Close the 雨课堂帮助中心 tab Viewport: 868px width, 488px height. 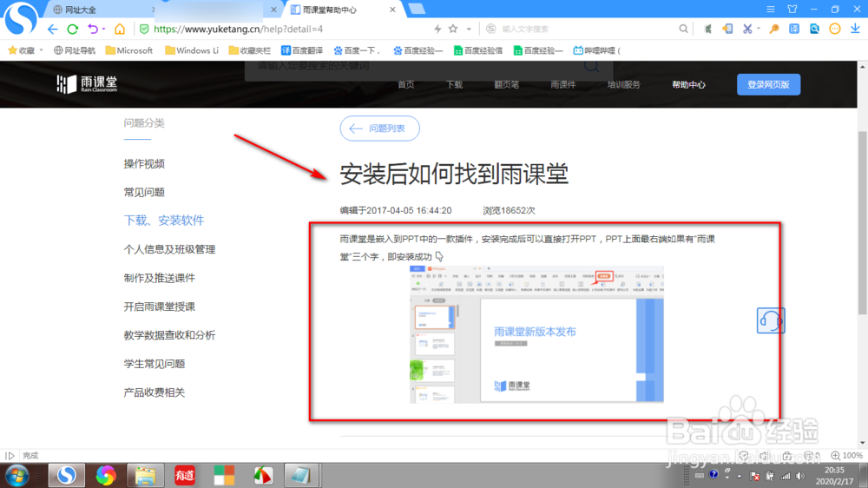pyautogui.click(x=392, y=10)
